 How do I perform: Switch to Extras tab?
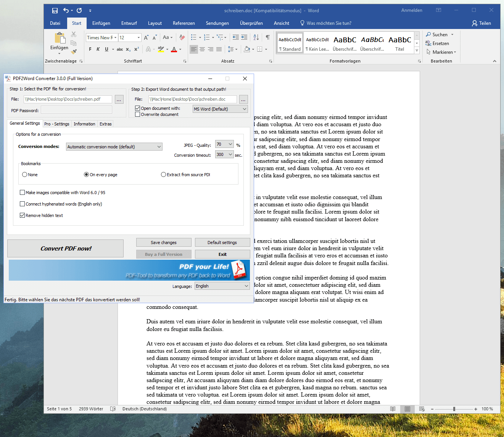106,124
